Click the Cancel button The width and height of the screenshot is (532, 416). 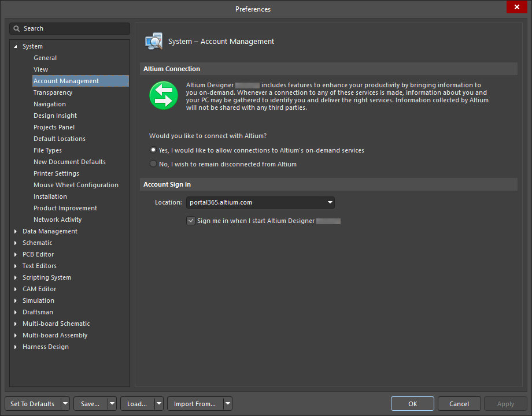pos(459,404)
